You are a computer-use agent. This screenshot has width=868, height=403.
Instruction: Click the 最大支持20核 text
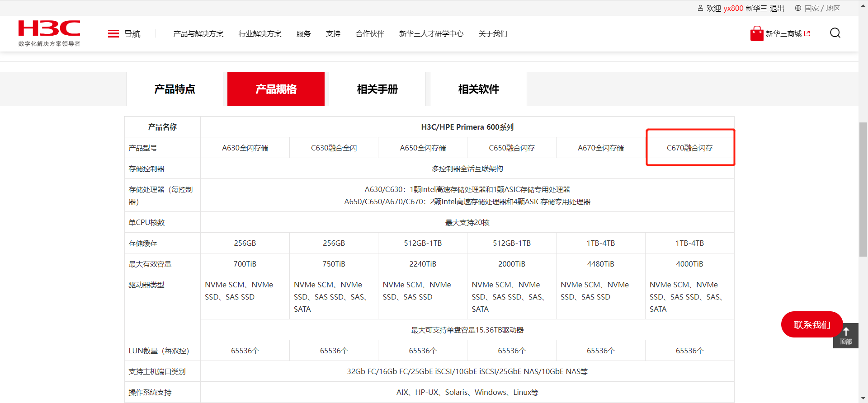(x=467, y=222)
